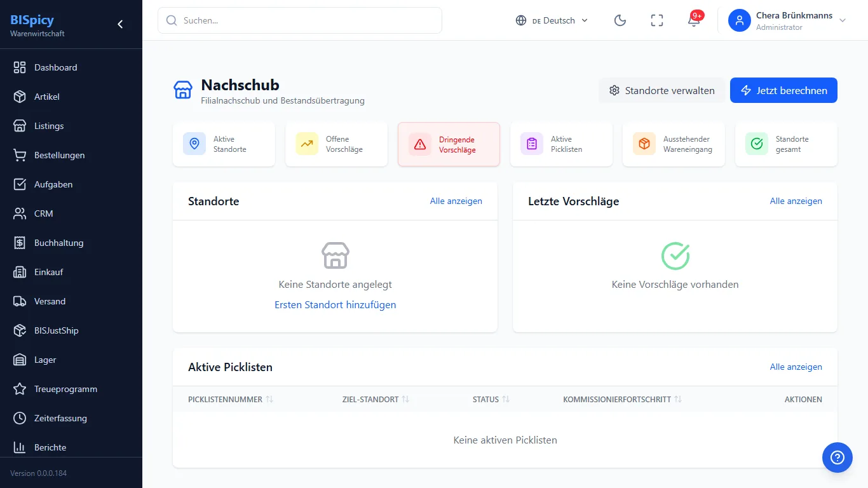Open Dashboard in the sidebar
The height and width of the screenshot is (488, 868).
(x=71, y=67)
